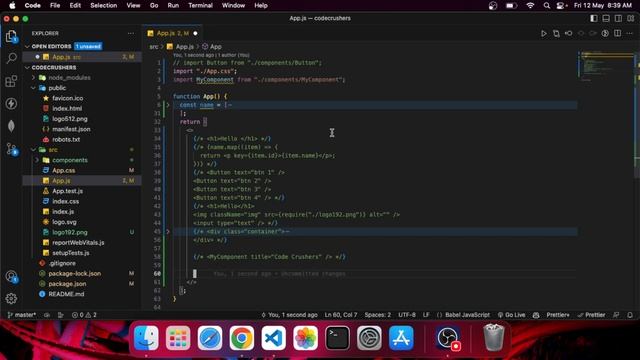Click LF end-of-line setting
This screenshot has height=360, width=640.
tap(426, 315)
